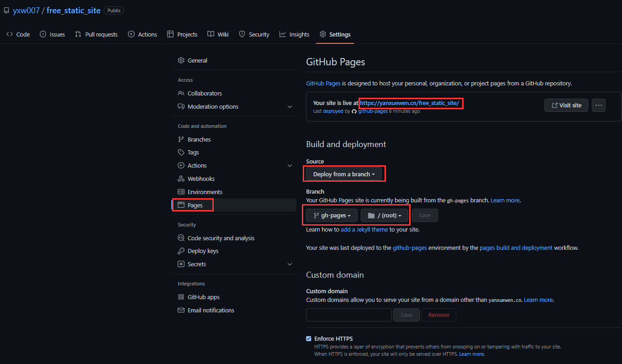Click the comment icon beside Moderation options
The image size is (622, 364).
[x=181, y=106]
